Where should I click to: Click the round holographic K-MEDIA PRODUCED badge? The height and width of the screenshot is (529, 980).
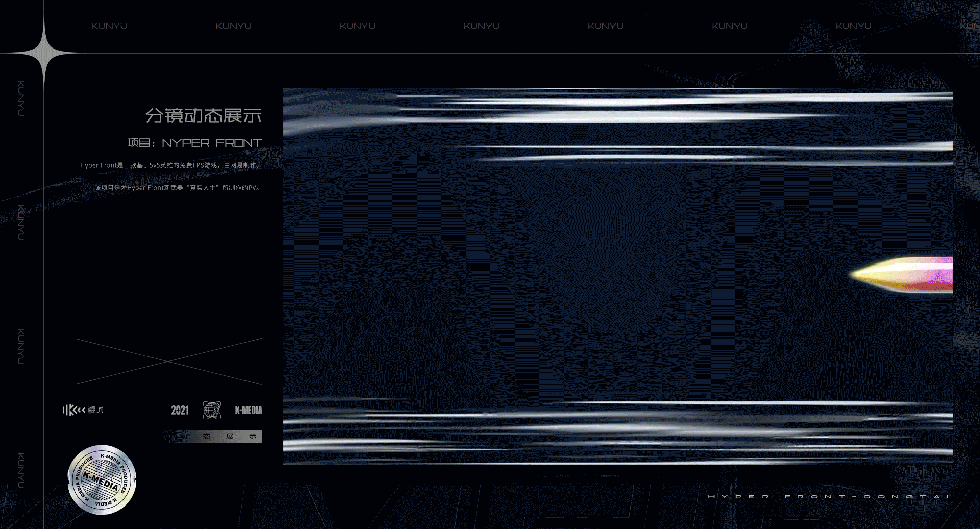coord(102,479)
